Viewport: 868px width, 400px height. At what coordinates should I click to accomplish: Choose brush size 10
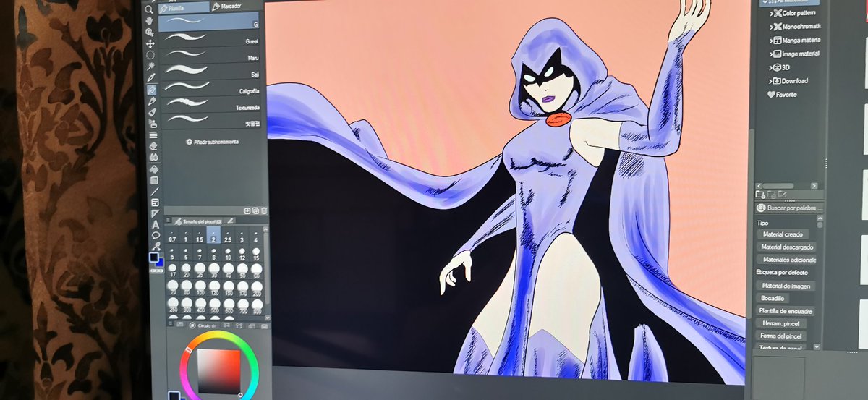(229, 253)
